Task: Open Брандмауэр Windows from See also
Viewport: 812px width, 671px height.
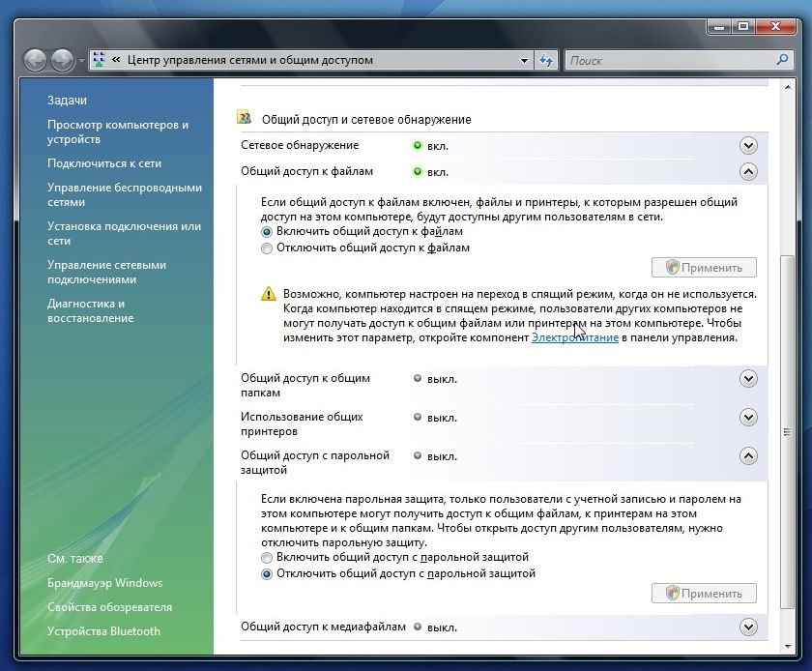Action: click(104, 583)
